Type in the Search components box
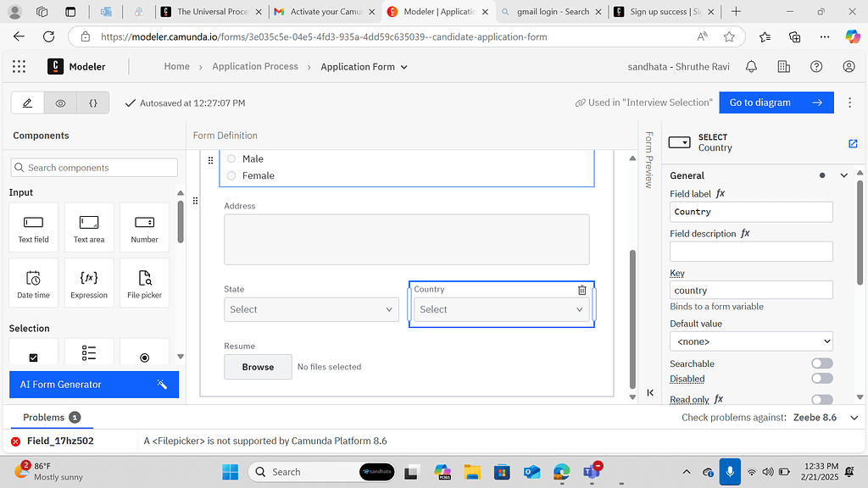Screen dimensions: 868x488 (93, 167)
